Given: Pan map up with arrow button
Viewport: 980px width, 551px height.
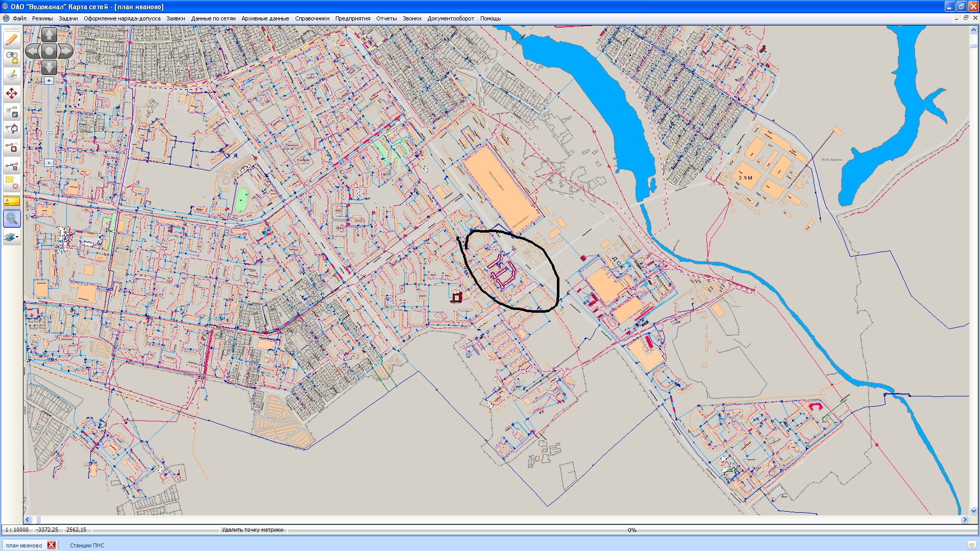Looking at the screenshot, I should [x=49, y=35].
